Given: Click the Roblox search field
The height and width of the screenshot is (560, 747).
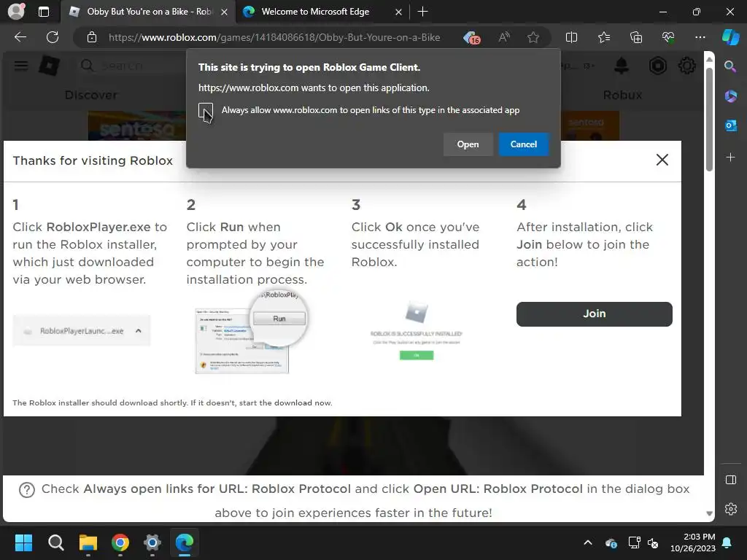Looking at the screenshot, I should 131,66.
